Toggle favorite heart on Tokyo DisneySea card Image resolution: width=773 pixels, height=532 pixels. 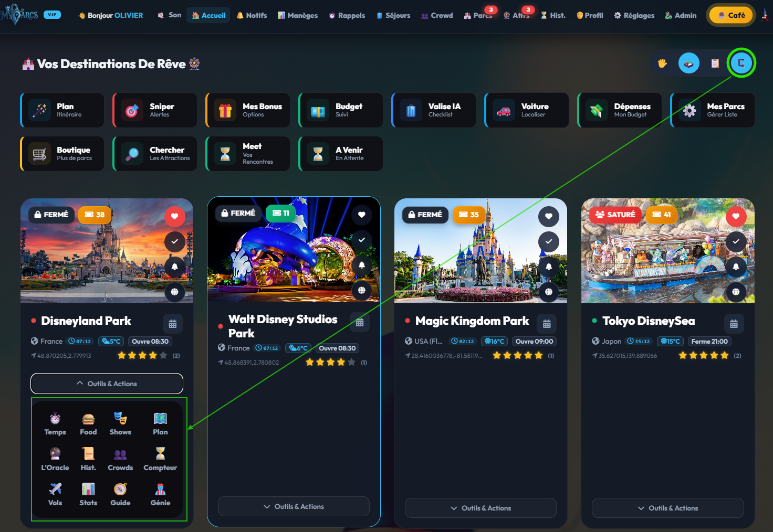pyautogui.click(x=736, y=216)
